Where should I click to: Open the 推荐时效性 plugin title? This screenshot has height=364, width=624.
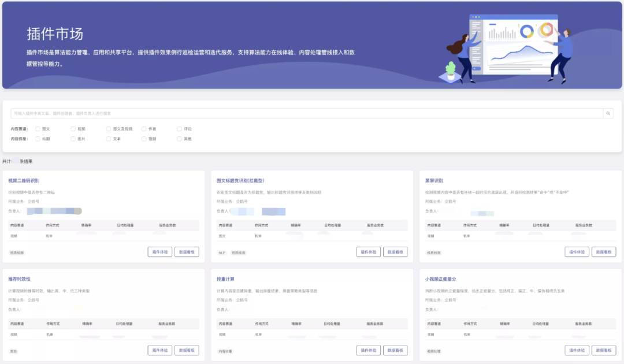pyautogui.click(x=19, y=279)
